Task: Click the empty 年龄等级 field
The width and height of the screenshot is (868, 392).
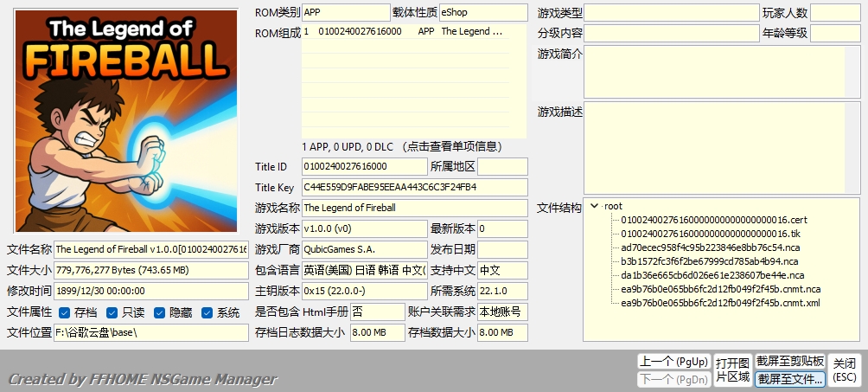Action: tap(835, 33)
